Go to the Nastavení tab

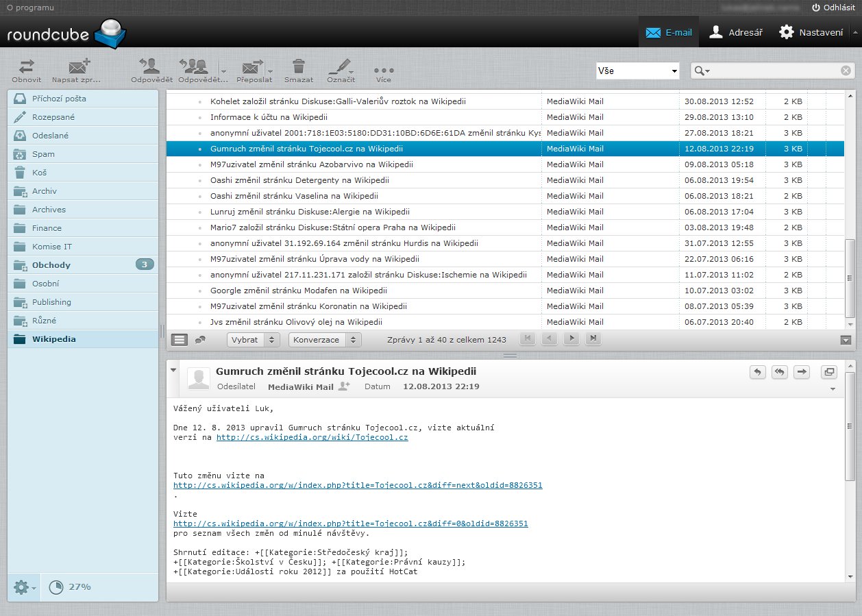[811, 32]
